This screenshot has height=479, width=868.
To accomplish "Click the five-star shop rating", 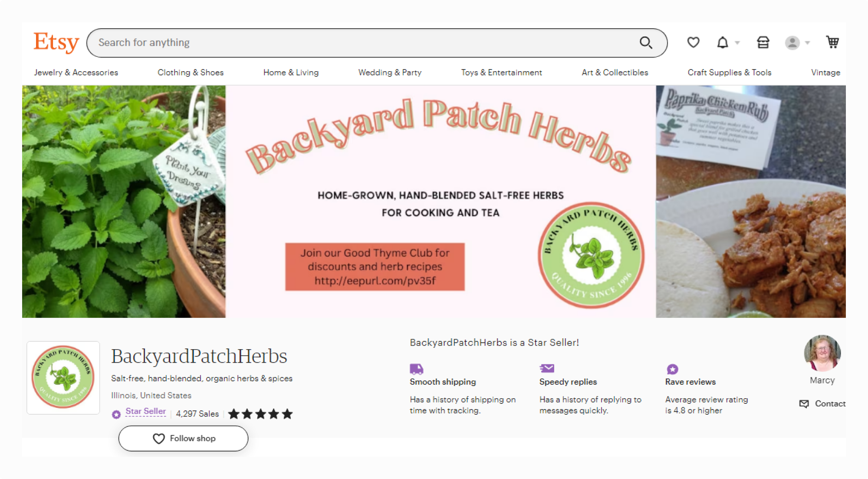I will (260, 414).
